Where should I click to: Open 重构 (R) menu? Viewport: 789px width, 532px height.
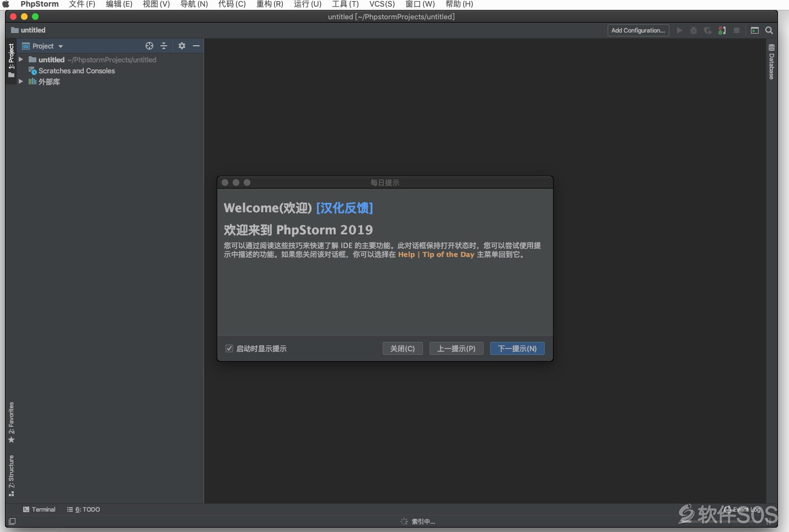pos(270,4)
